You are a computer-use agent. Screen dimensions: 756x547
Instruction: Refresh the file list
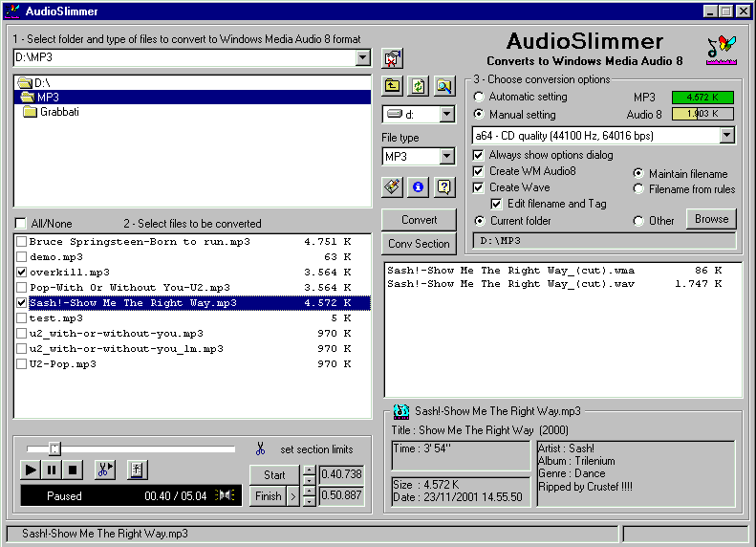[418, 86]
